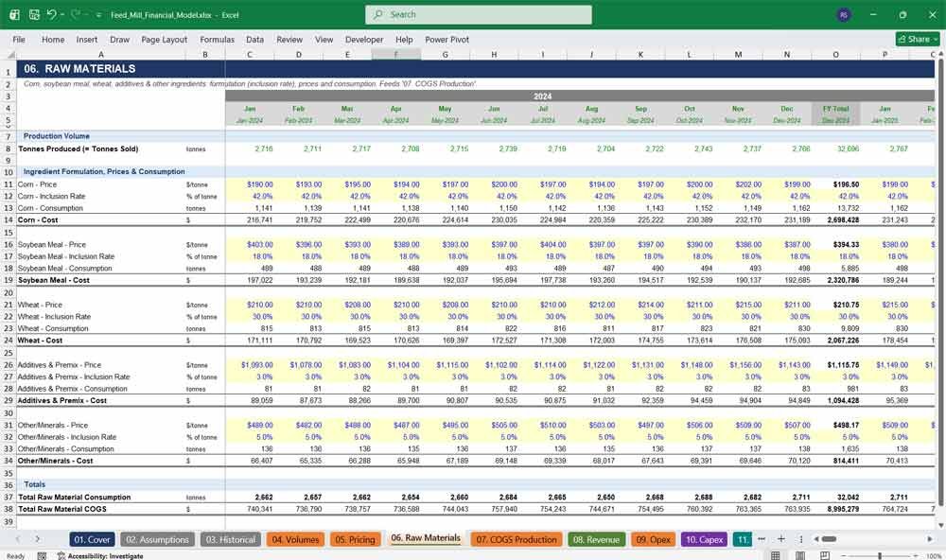The height and width of the screenshot is (560, 946).
Task: Select column O header
Action: tap(835, 54)
